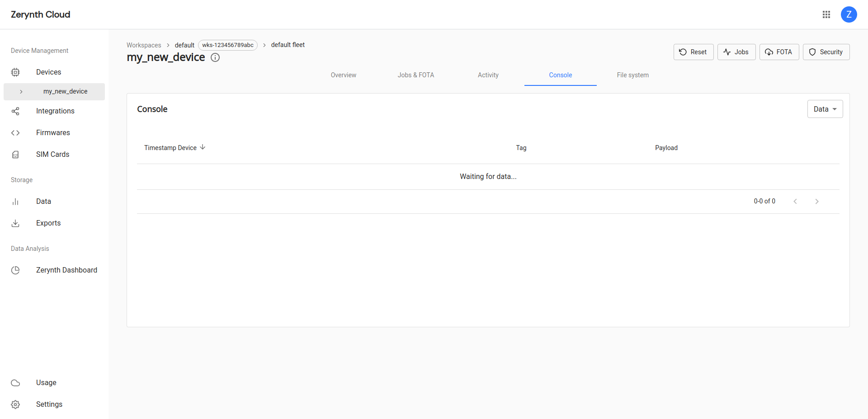Click the Tag column header
Viewport: 868px width, 419px height.
[x=521, y=148]
